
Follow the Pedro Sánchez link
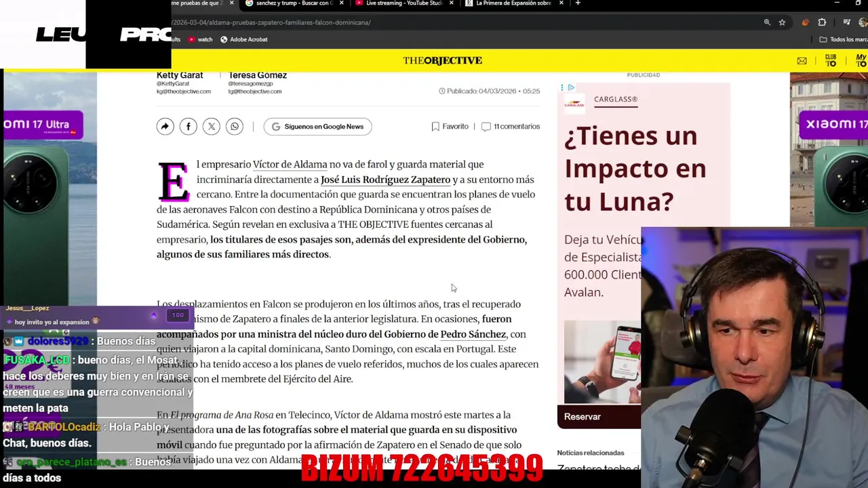tap(473, 334)
